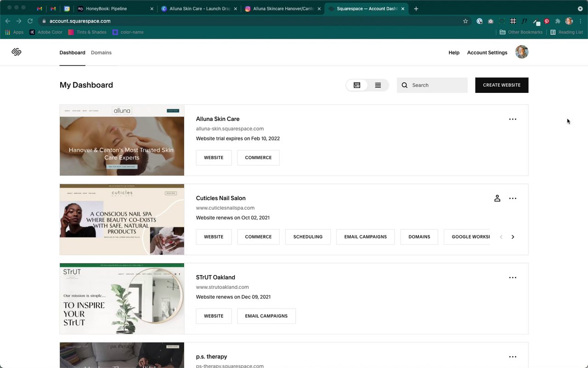The width and height of the screenshot is (588, 368).
Task: Click www.cuticlesnailspa.com URL text
Action: pyautogui.click(x=225, y=208)
